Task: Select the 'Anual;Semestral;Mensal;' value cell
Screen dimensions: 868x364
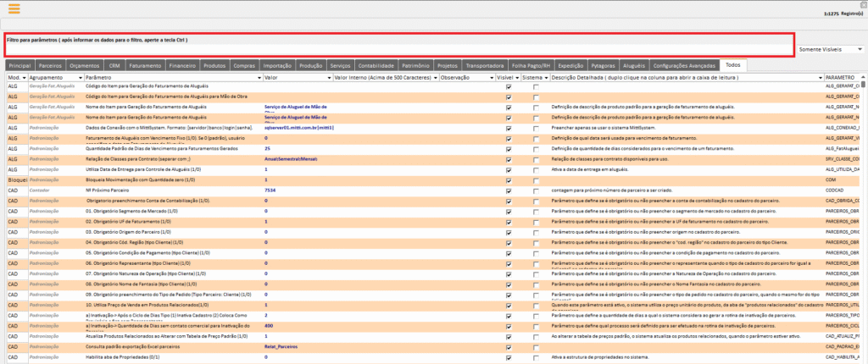Action: coord(298,159)
